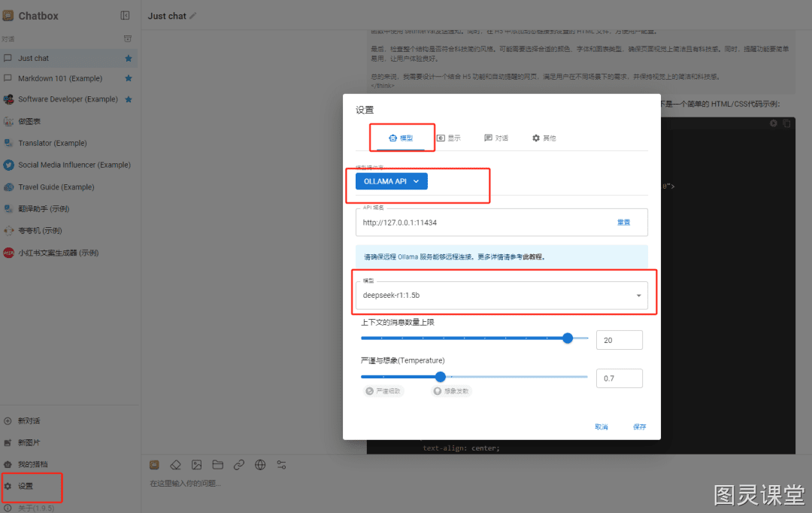Open the OLLAMA API provider dropdown

[392, 181]
